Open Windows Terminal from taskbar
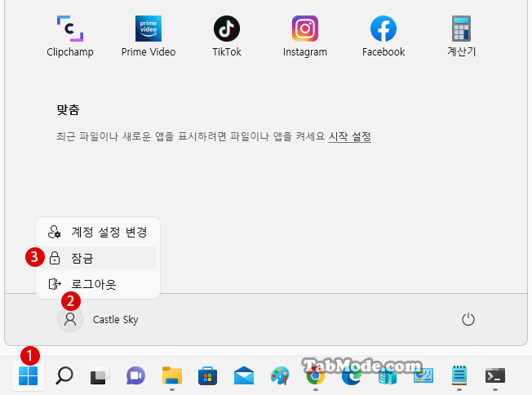Image resolution: width=532 pixels, height=395 pixels. pos(495,375)
